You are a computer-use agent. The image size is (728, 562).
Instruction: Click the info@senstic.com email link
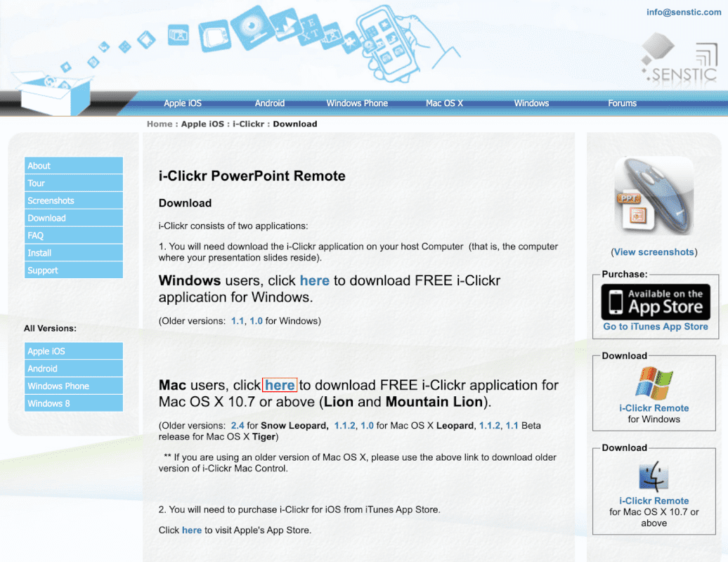pyautogui.click(x=684, y=12)
